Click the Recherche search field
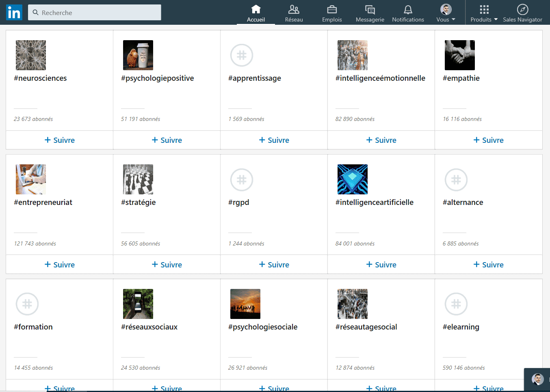Image resolution: width=550 pixels, height=392 pixels. tap(95, 13)
